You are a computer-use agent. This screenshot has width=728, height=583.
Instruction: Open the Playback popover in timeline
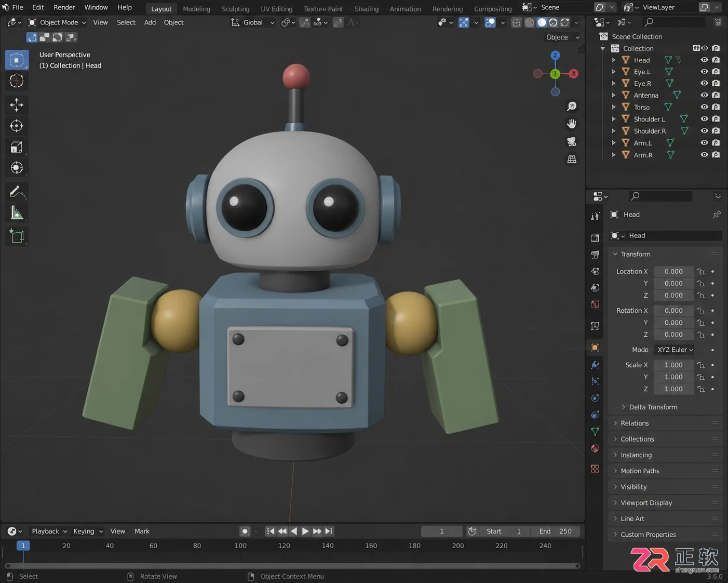(x=49, y=531)
